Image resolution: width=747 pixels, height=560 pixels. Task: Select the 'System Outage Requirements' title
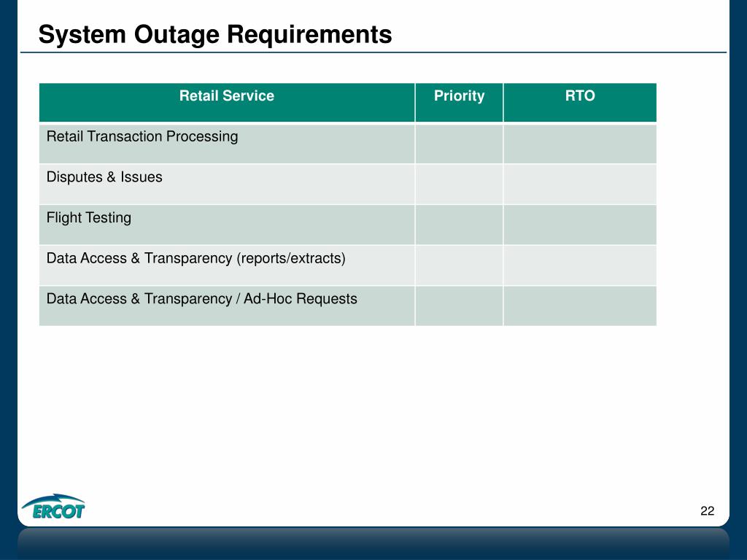[215, 34]
